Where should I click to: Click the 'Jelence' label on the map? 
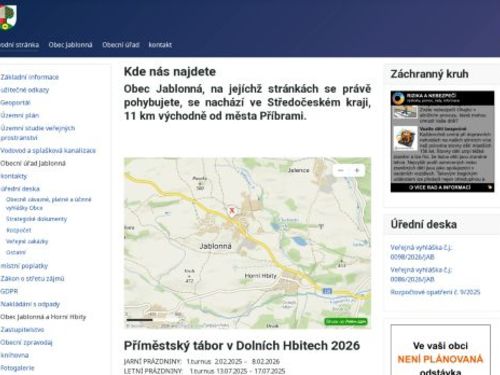[298, 170]
